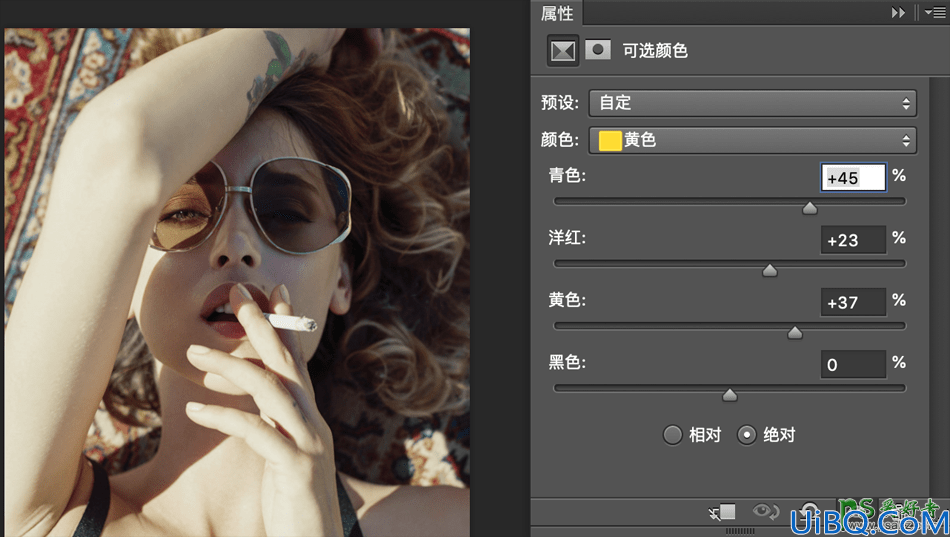Click the clip to layer icon
This screenshot has width=950, height=537.
(x=722, y=513)
